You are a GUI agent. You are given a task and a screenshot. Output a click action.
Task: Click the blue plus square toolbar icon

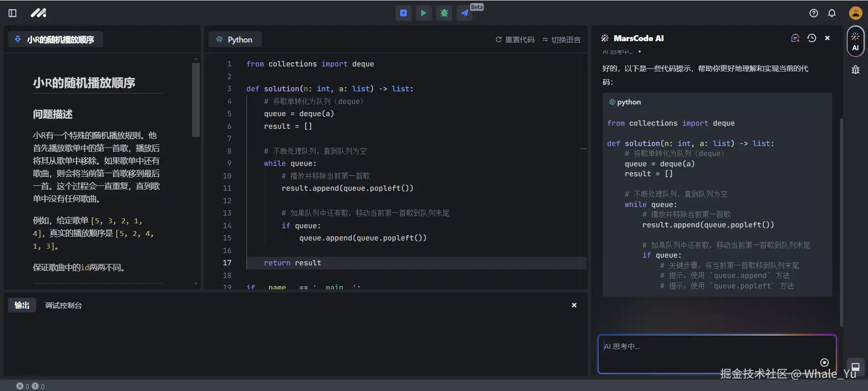click(403, 13)
